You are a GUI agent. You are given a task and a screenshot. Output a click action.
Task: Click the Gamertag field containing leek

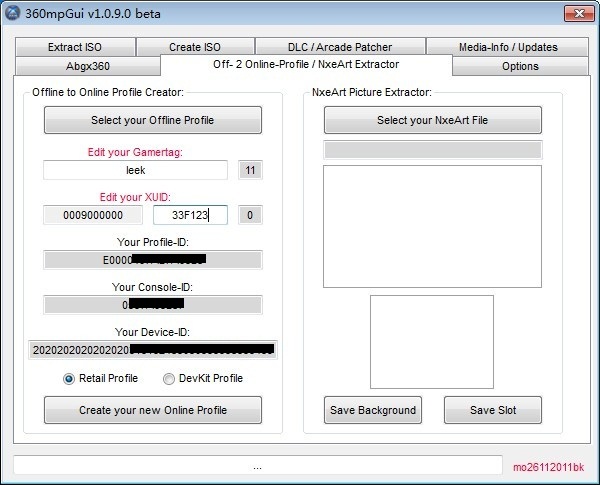click(136, 170)
